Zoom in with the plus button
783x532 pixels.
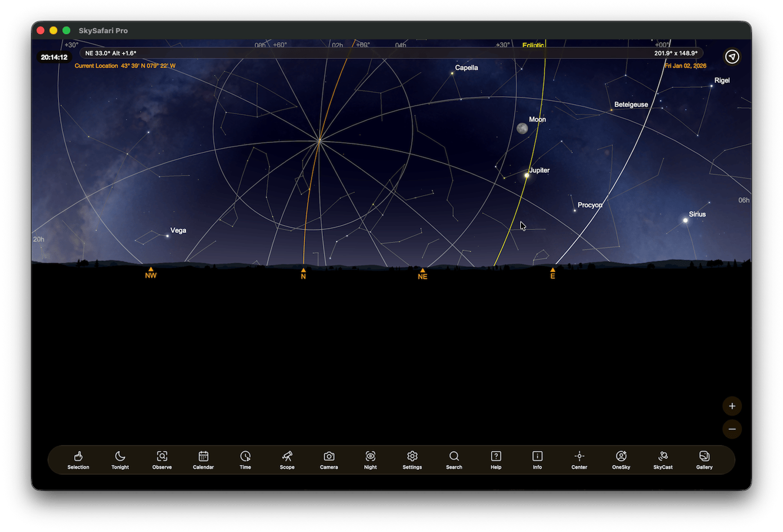(x=732, y=406)
